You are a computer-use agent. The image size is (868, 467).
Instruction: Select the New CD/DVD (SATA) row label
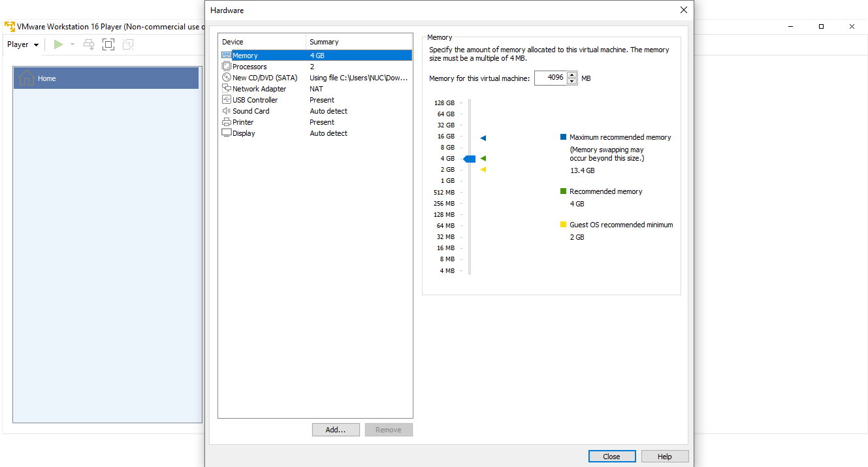265,78
